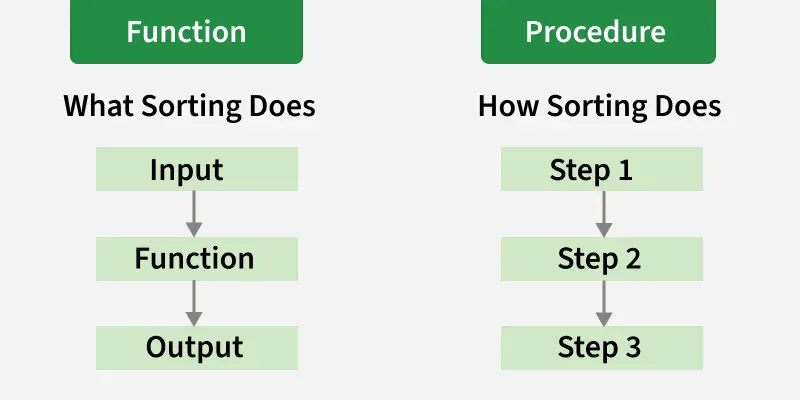
Task: Click "Sorting" in the "What Sorting Does" heading
Action: pyautogui.click(x=193, y=106)
